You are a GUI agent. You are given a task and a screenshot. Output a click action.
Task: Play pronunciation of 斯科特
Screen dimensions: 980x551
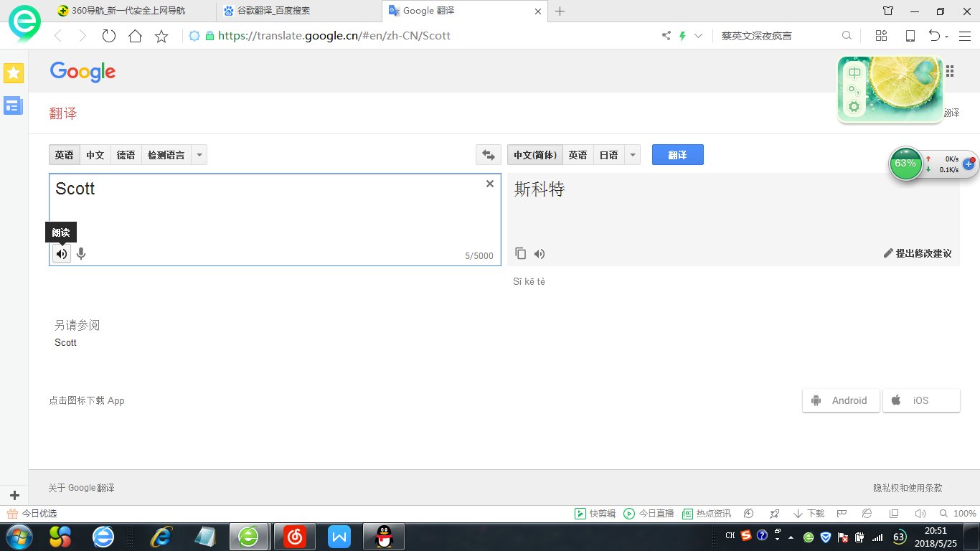540,253
